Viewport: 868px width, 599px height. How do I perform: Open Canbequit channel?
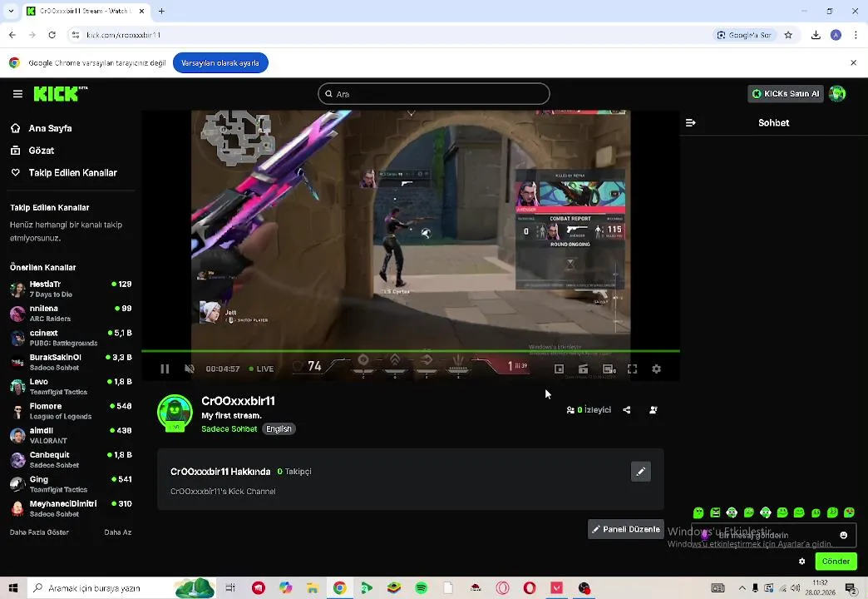click(71, 459)
